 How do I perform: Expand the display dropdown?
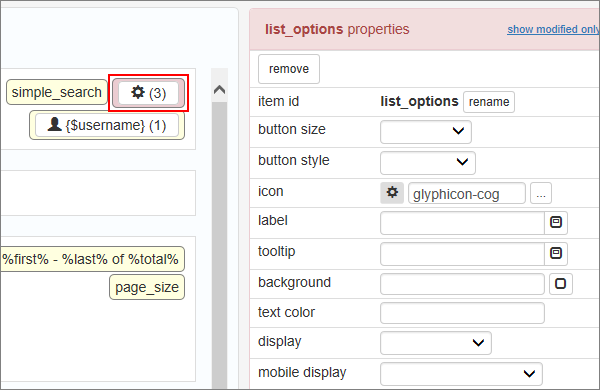435,343
